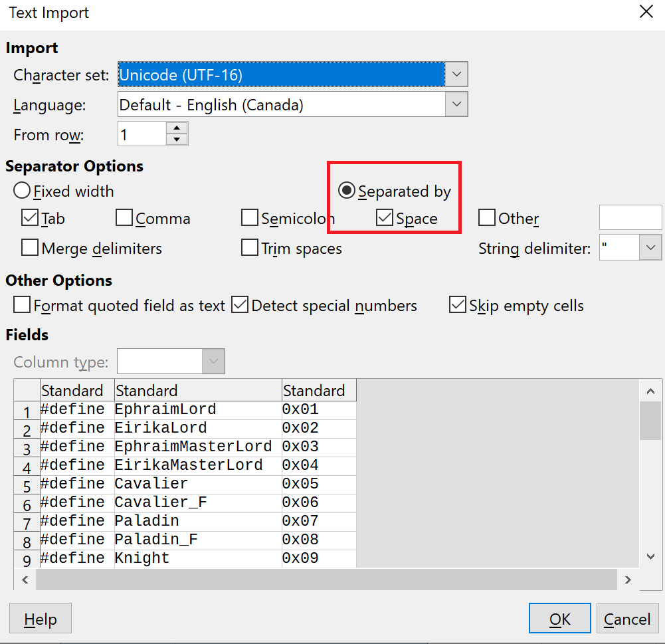This screenshot has width=665, height=644.
Task: Click the EphraimLord preview cell
Action: [198, 409]
